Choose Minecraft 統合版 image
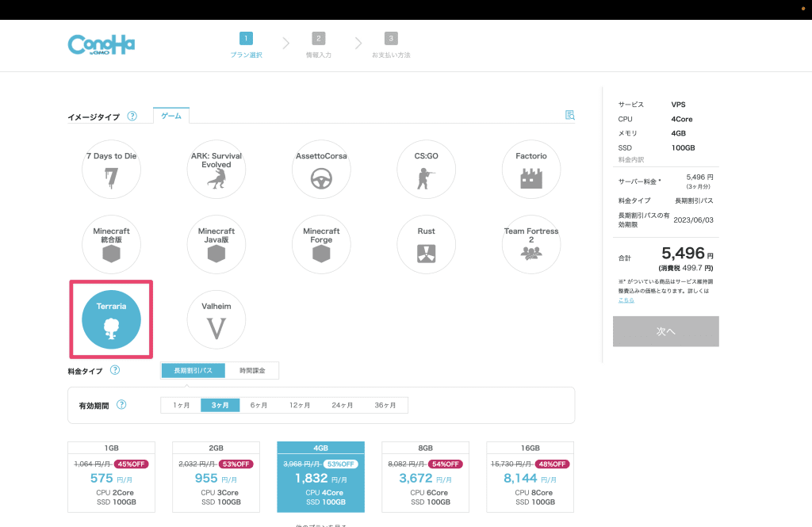812x527 pixels. 111,244
